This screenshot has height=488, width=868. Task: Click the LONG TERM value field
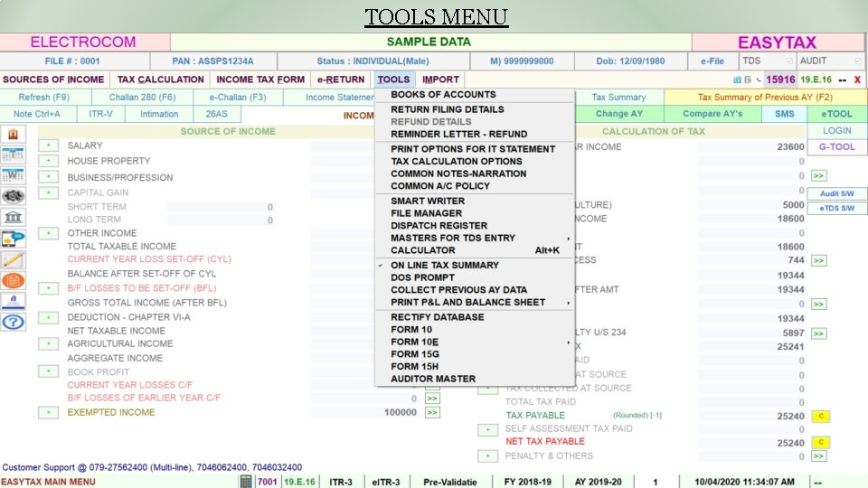[221, 221]
